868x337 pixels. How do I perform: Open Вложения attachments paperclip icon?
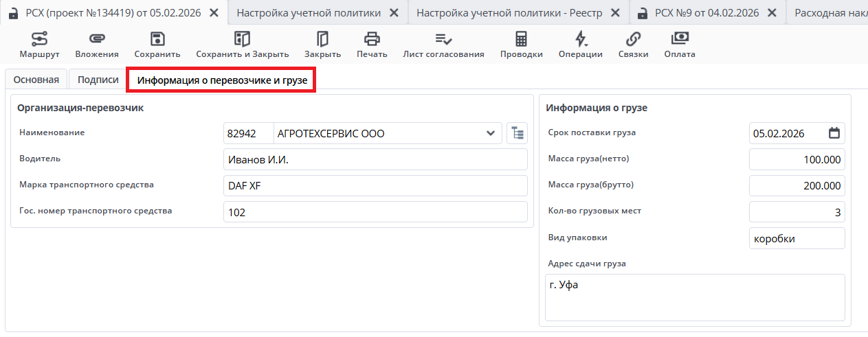[97, 39]
